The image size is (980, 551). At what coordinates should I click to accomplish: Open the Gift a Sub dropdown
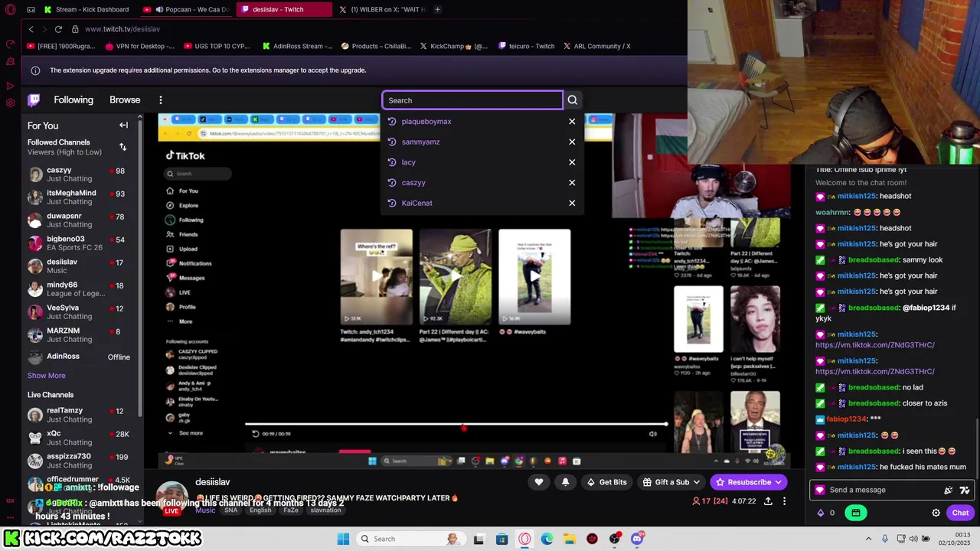pos(671,482)
